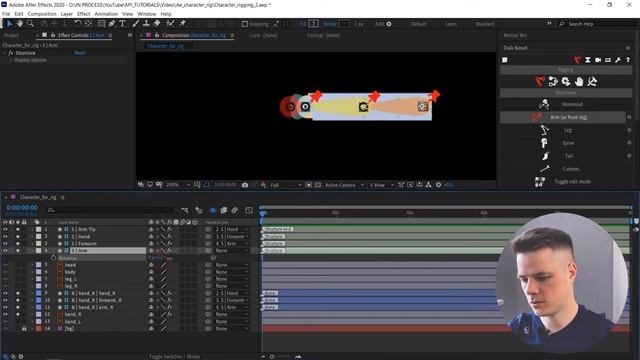Open Graph Editor button in timeline
This screenshot has width=640, height=360.
point(249,210)
